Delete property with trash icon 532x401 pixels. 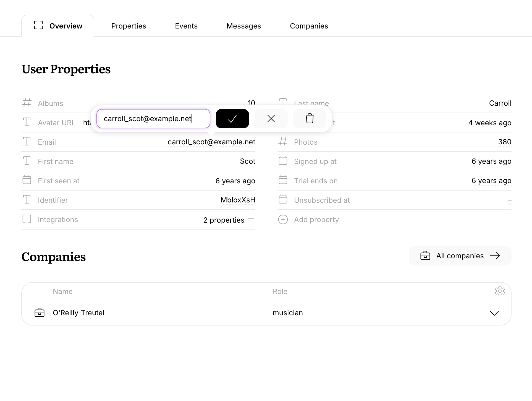point(310,119)
